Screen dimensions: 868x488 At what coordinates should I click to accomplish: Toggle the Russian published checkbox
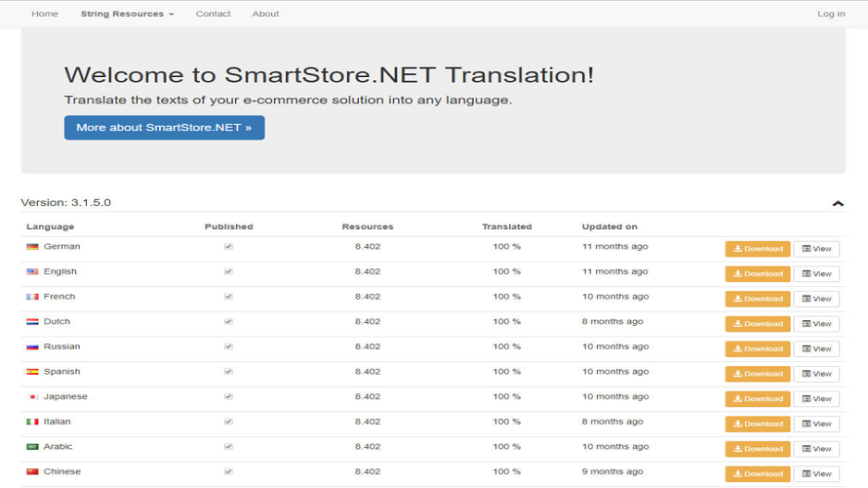[x=228, y=346]
